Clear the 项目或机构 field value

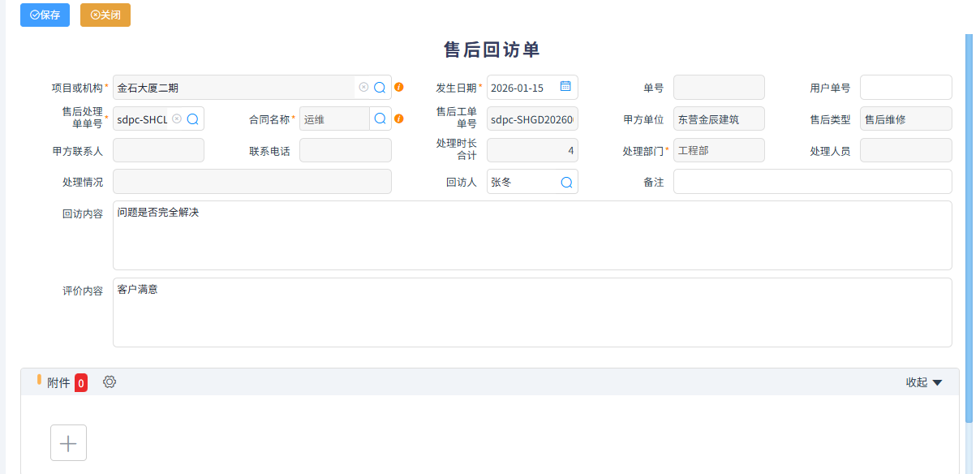click(x=363, y=88)
